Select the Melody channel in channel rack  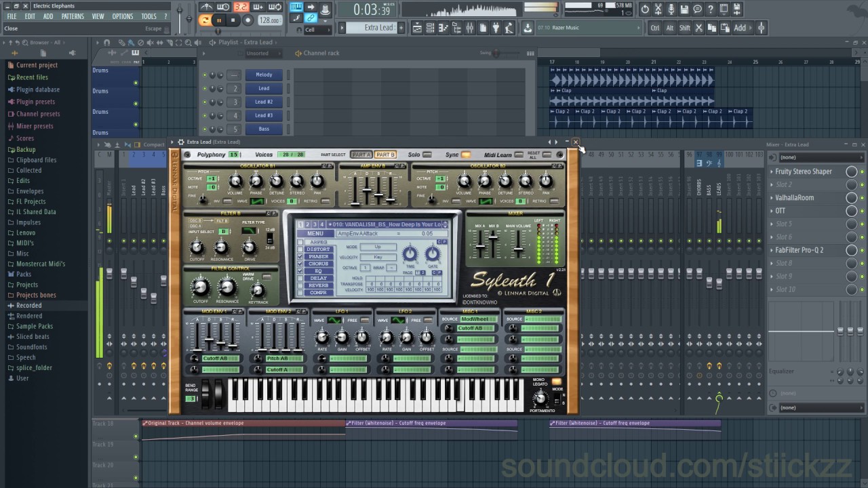coord(264,75)
